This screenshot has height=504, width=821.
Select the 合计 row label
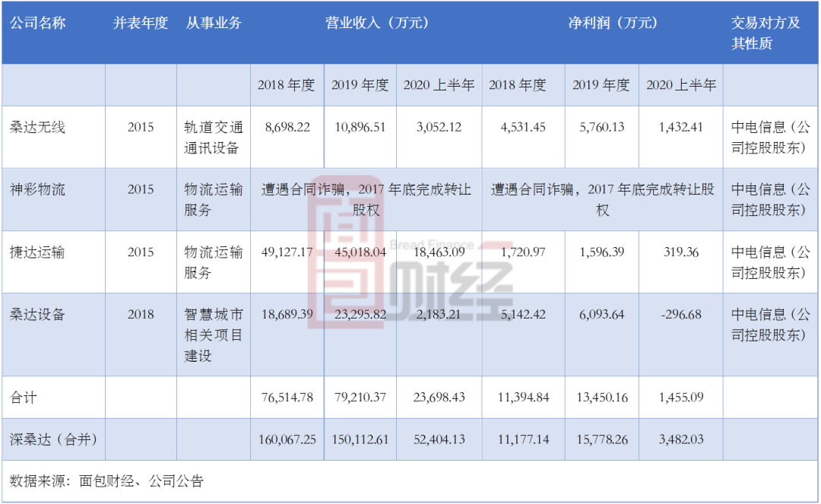click(24, 398)
